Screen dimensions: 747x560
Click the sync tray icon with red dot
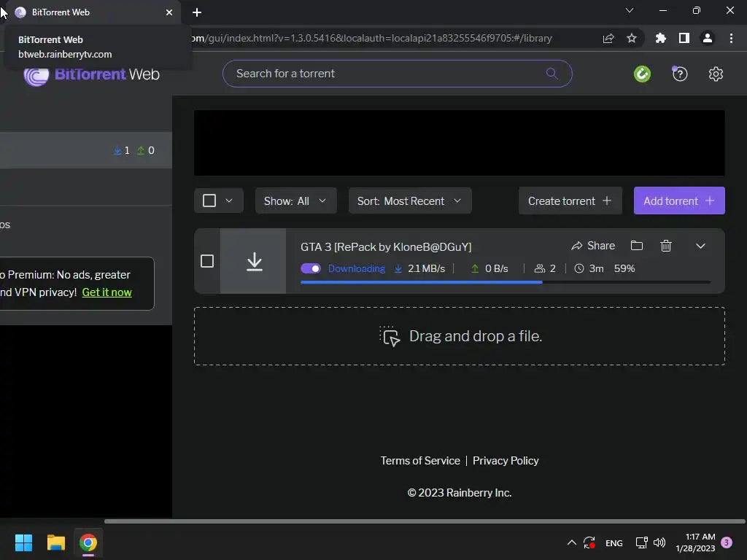click(589, 542)
